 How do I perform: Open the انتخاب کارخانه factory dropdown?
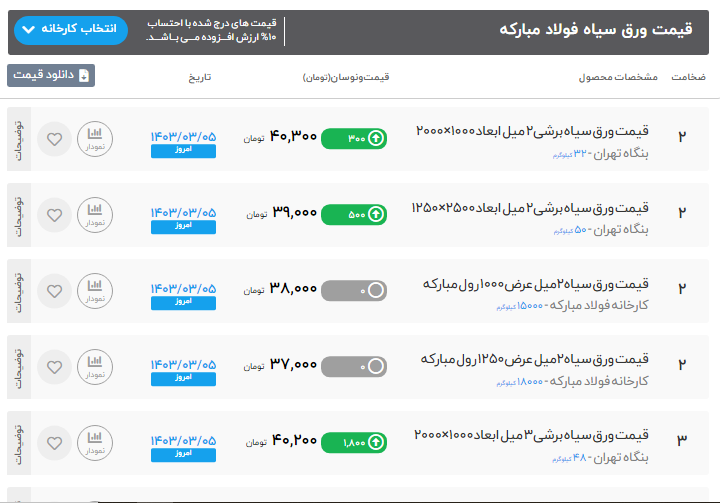click(71, 30)
